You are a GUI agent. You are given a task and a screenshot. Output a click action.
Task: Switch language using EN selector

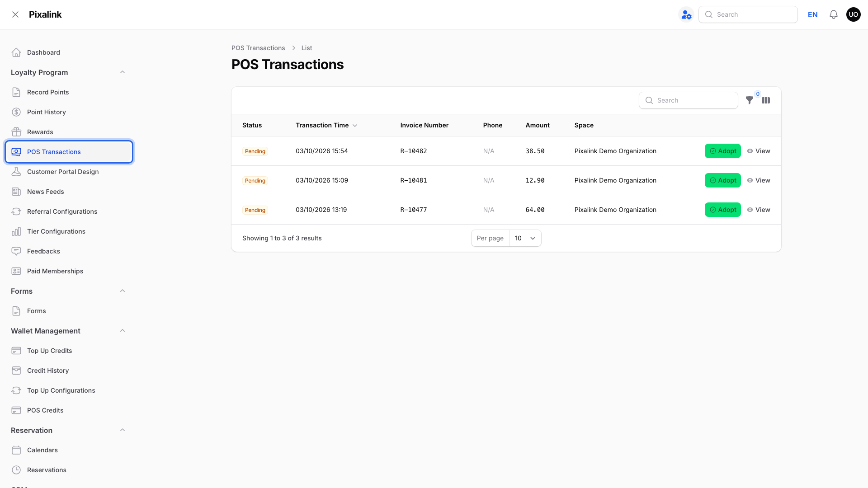[x=812, y=14]
